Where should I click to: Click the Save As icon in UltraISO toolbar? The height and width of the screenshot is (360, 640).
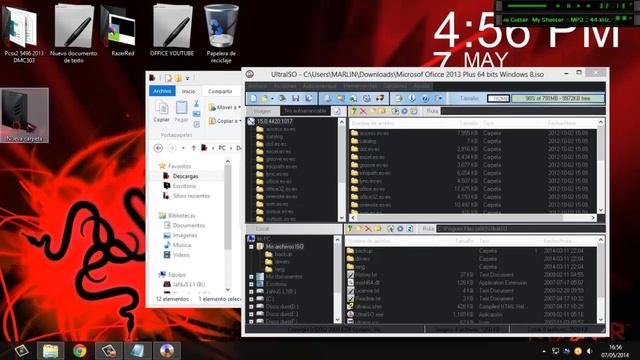[x=309, y=98]
